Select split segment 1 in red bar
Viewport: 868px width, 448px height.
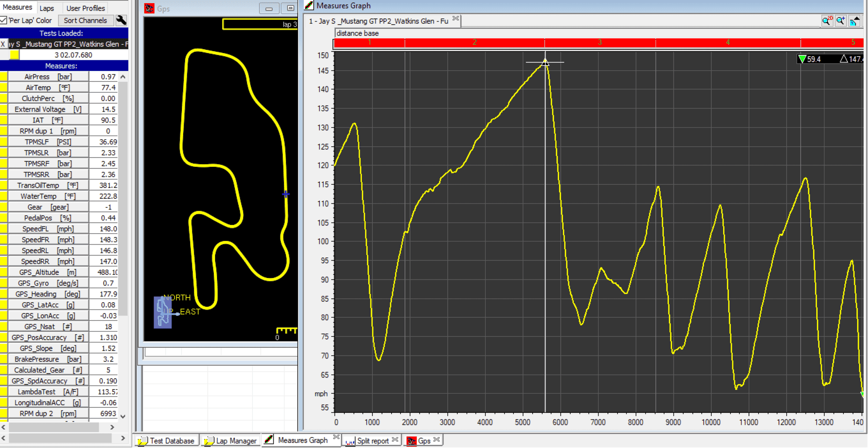pos(369,43)
